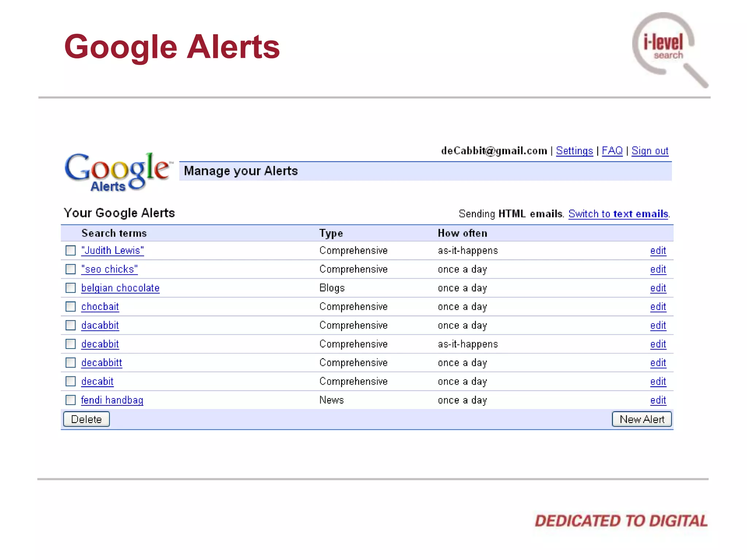Click as-it-happens in the Judith Lewis row
The height and width of the screenshot is (560, 747).
coord(468,250)
